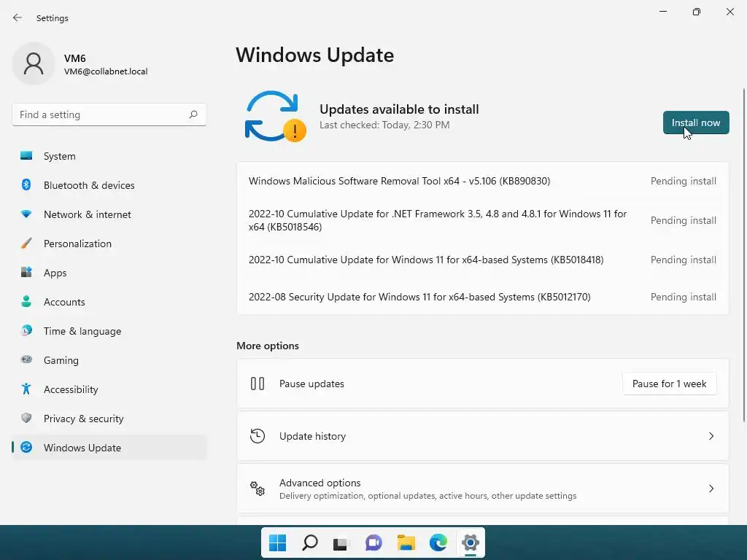Expand the Advanced options chevron
This screenshot has height=560, width=747.
(x=711, y=489)
